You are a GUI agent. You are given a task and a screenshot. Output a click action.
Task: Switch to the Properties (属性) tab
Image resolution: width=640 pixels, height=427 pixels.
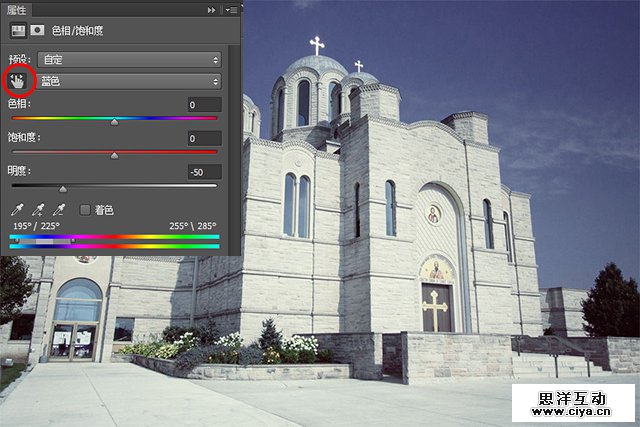tap(18, 9)
